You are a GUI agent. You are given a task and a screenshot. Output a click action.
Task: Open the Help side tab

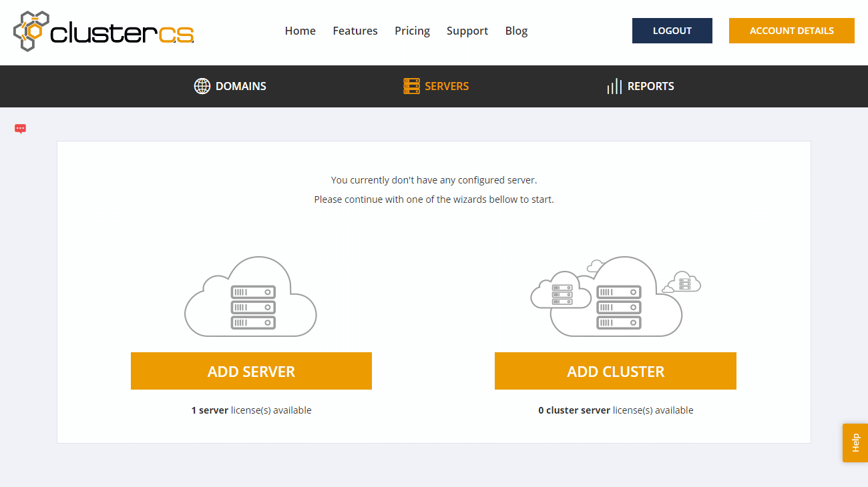(855, 443)
